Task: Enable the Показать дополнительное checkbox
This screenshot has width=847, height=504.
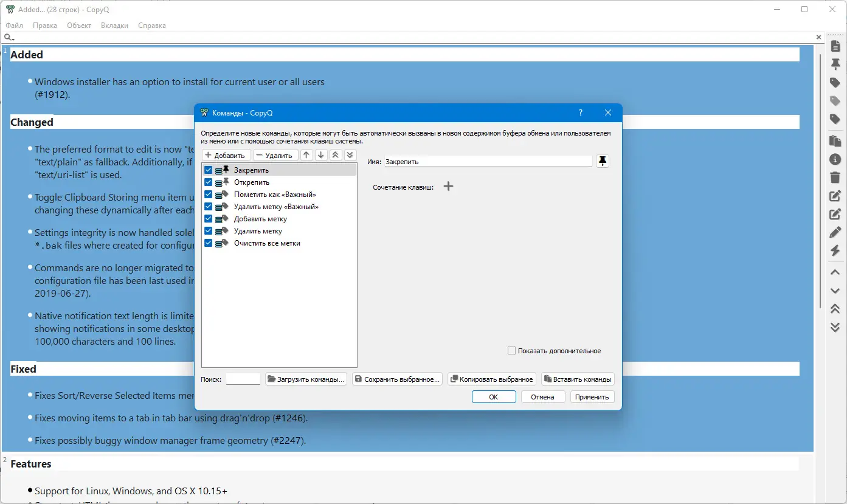Action: pos(512,351)
